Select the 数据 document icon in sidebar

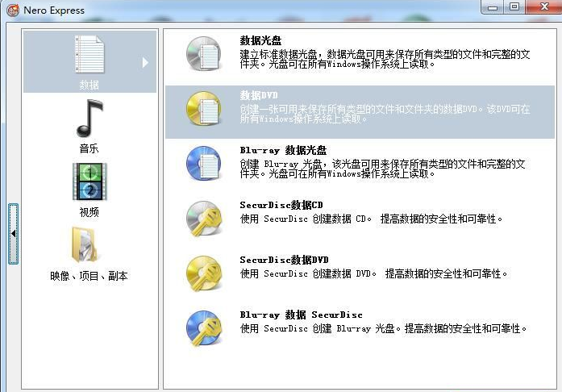[x=90, y=54]
